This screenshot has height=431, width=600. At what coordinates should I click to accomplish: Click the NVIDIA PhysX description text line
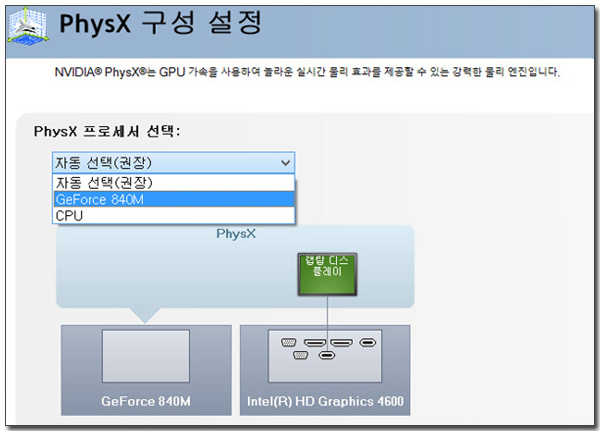[x=306, y=73]
